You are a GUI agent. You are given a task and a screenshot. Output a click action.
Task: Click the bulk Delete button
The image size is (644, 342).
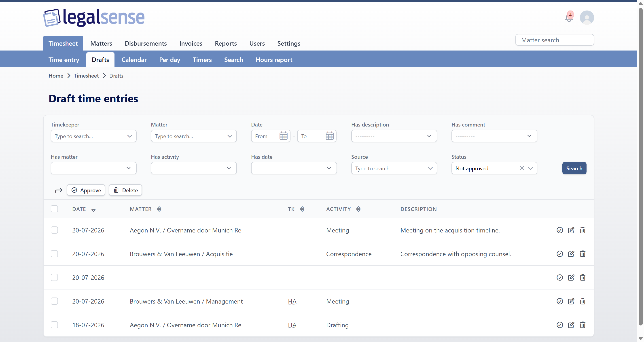(x=125, y=190)
